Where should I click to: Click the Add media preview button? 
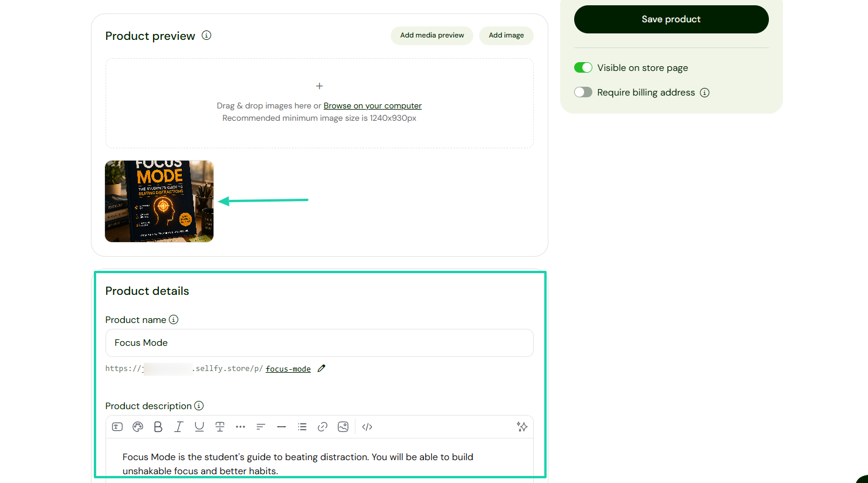pos(432,35)
